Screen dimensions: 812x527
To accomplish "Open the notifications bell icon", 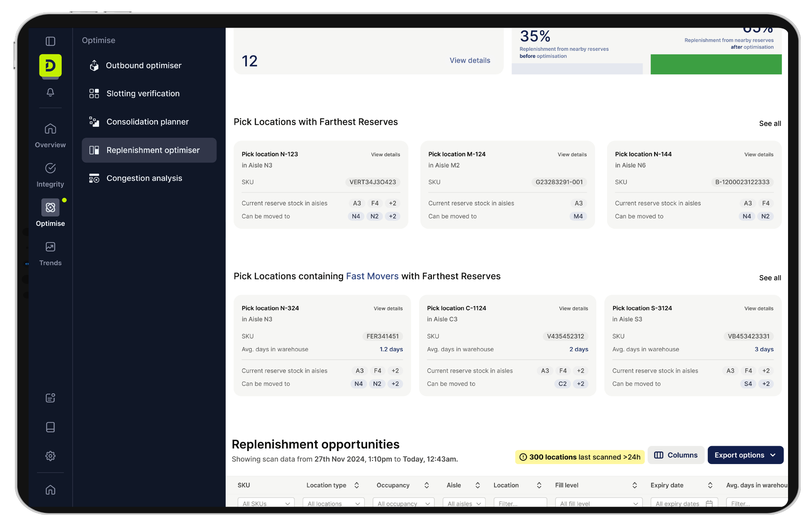I will [x=50, y=93].
